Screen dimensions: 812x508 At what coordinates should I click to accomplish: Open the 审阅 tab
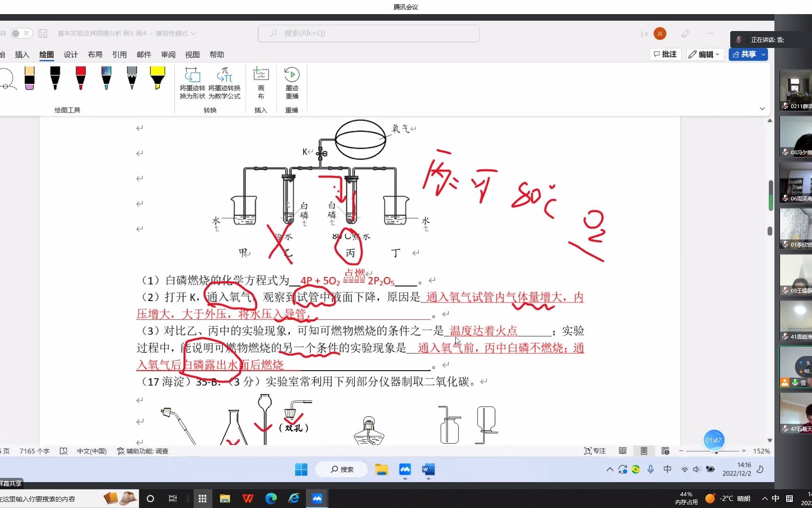point(168,55)
